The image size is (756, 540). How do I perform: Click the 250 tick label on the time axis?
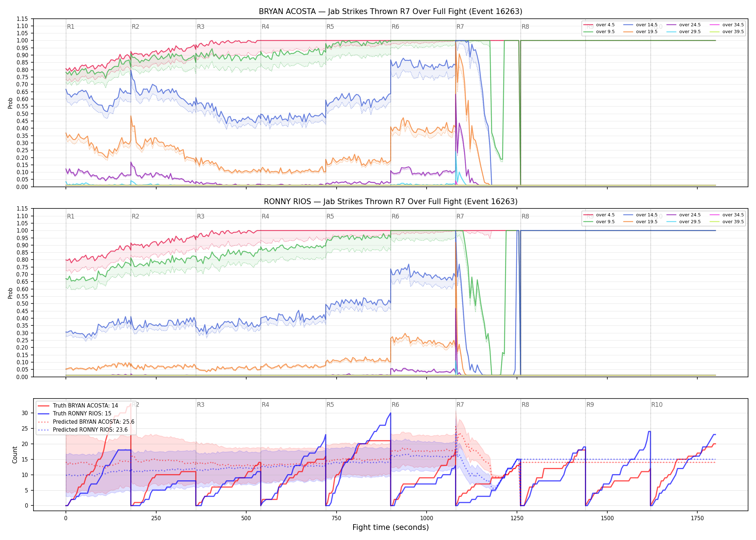[x=156, y=518]
